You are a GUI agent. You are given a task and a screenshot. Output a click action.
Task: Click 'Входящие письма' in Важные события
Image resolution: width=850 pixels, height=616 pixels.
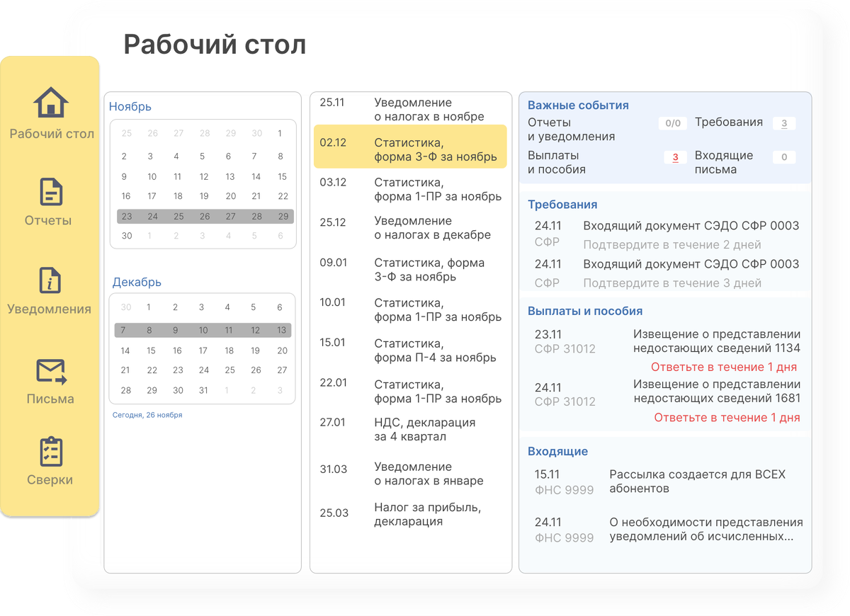[724, 163]
